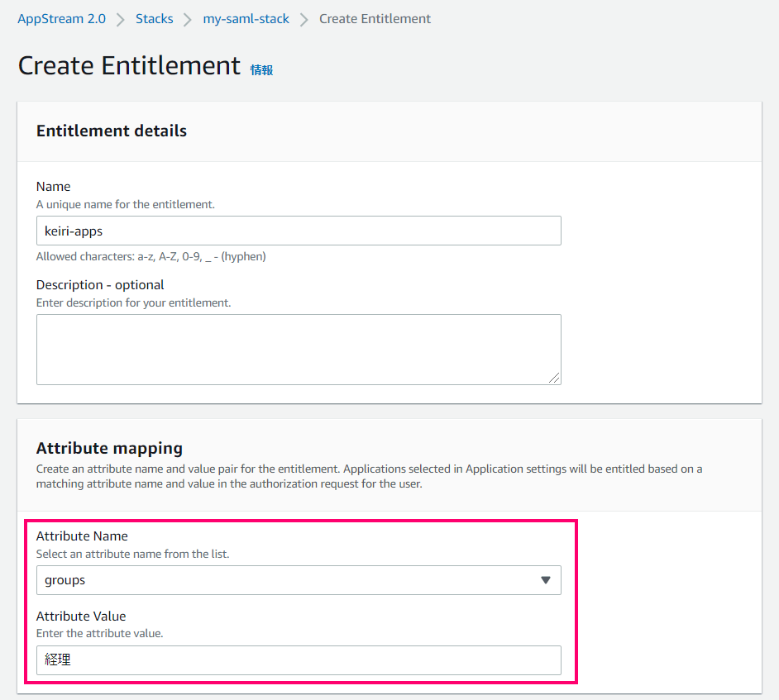Focus the Name input containing keiri-apps
This screenshot has width=779, height=700.
click(298, 231)
